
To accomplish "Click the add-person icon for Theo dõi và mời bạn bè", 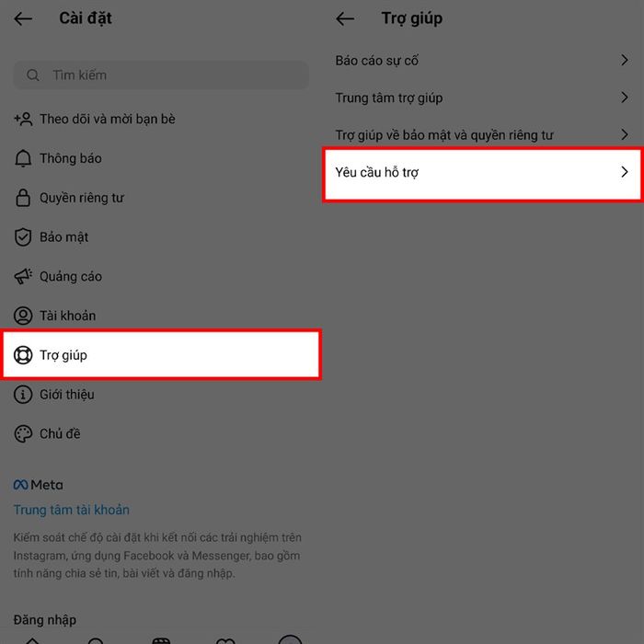I will point(23,119).
